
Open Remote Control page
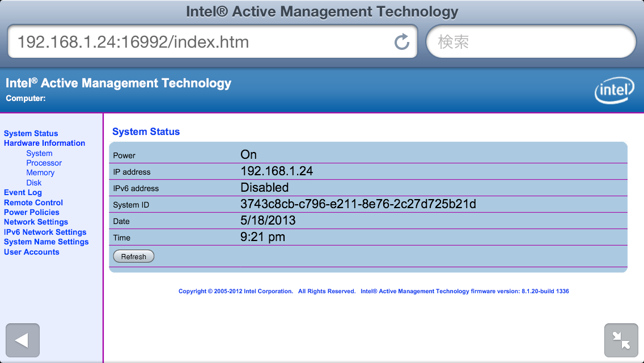[33, 202]
